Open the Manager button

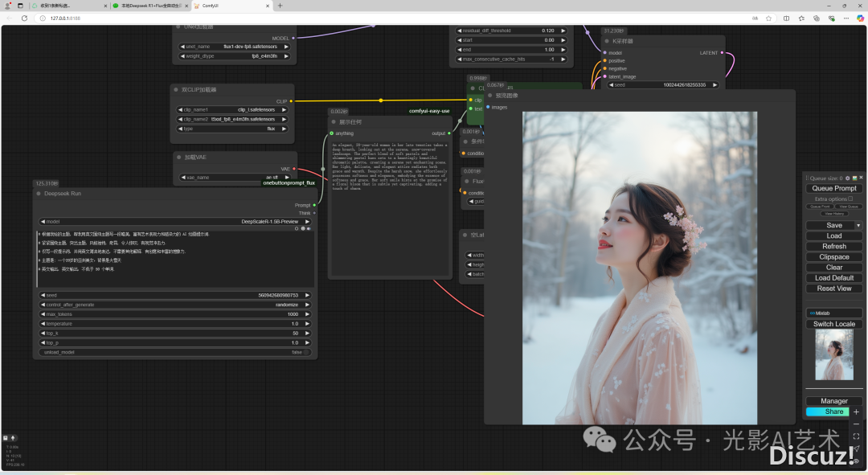tap(833, 401)
